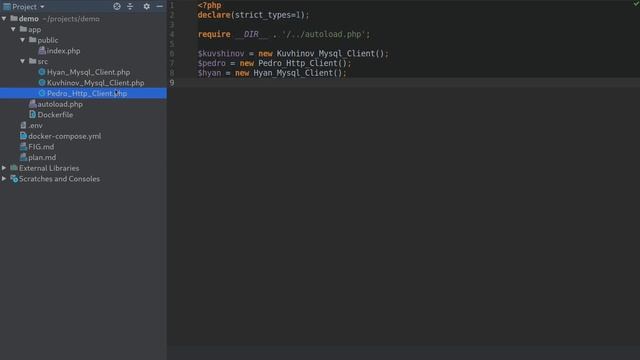This screenshot has height=360, width=640.
Task: Click line number 9 in gutter
Action: click(172, 82)
